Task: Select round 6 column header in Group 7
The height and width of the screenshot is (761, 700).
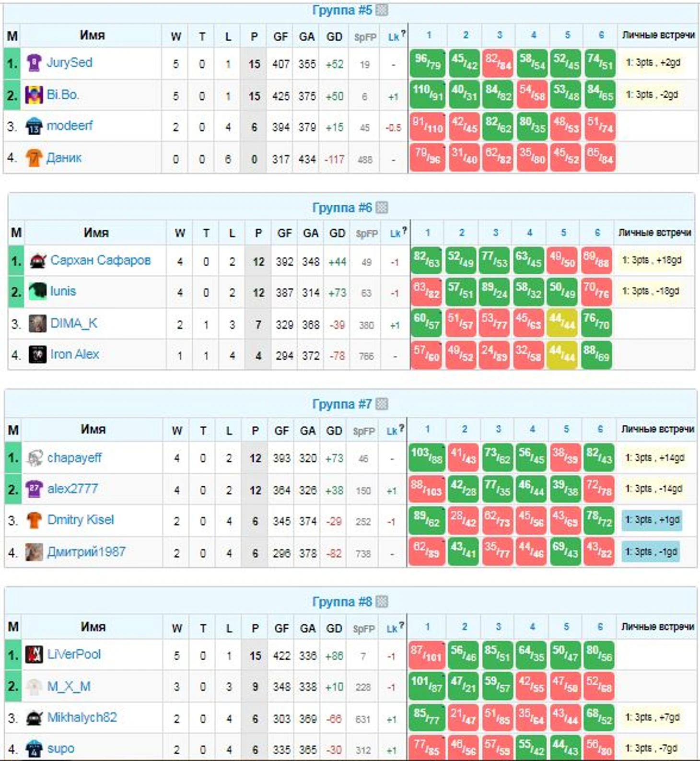Action: tap(600, 429)
